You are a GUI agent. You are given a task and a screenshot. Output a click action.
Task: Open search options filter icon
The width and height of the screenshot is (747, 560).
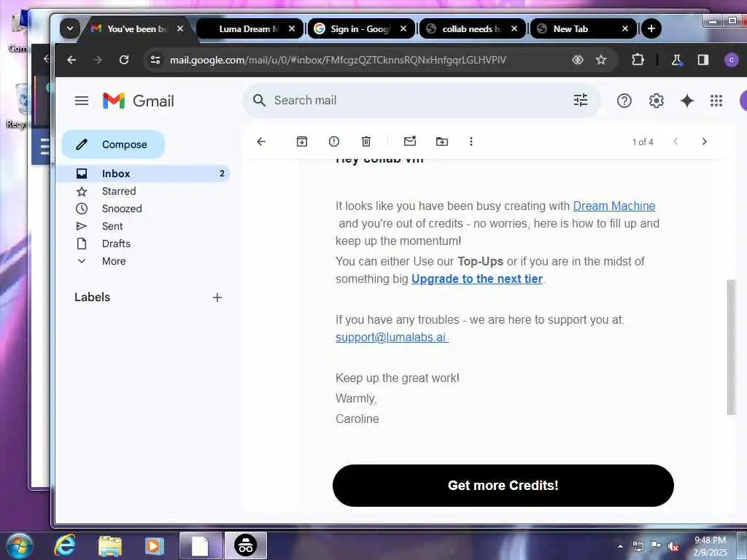(x=580, y=100)
